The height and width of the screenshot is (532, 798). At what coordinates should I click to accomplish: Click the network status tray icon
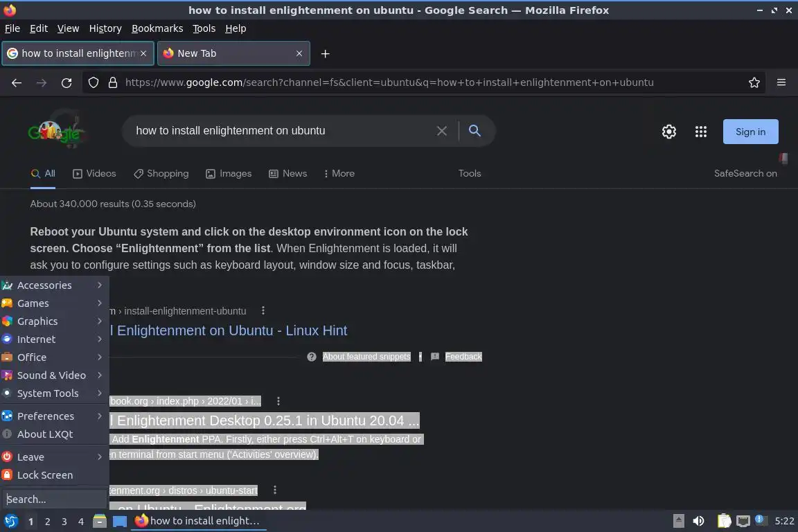(743, 521)
